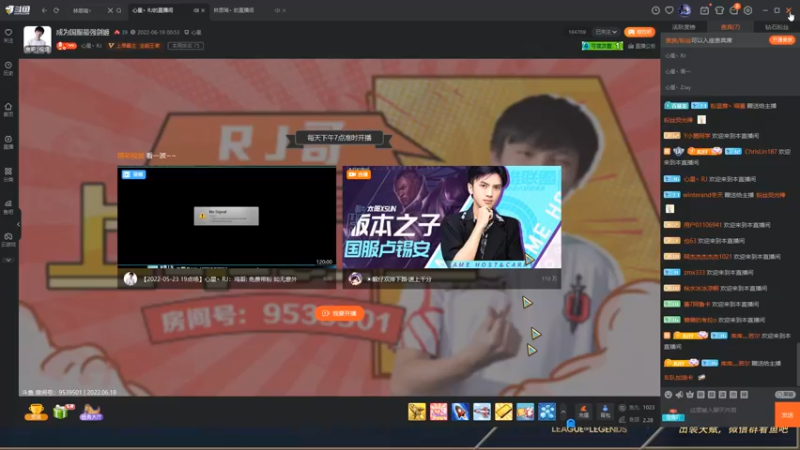Viewport: 800px width, 450px height.
Task: Expand more items with the left sidebar chevron
Action: (x=8, y=260)
